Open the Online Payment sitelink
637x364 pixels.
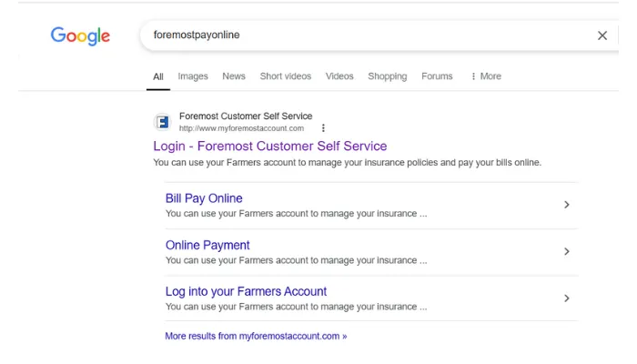point(207,245)
